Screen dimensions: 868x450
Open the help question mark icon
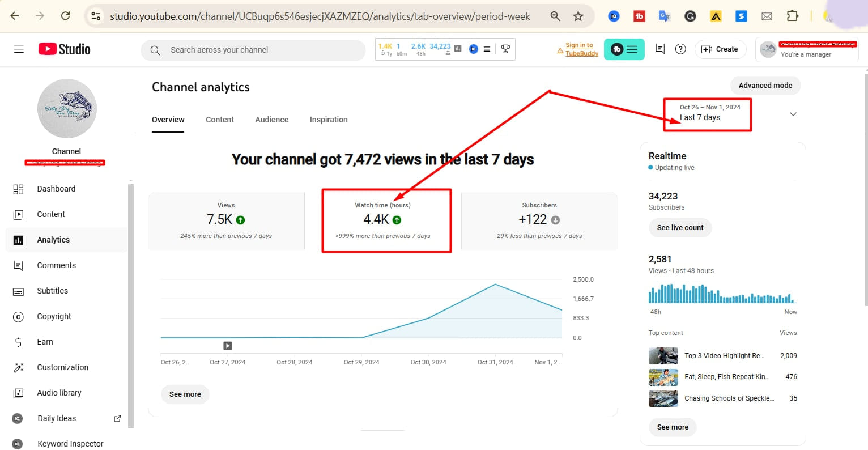(x=680, y=49)
